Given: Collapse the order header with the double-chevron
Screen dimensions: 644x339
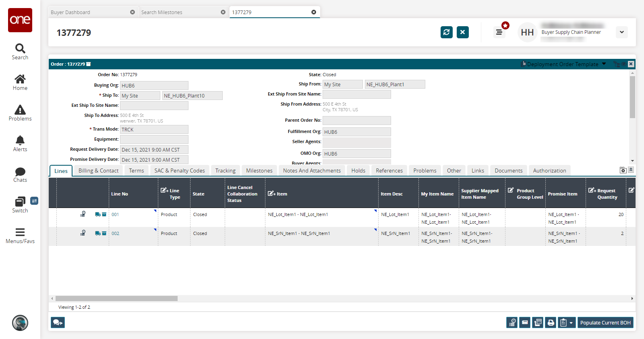Looking at the screenshot, I should pyautogui.click(x=631, y=170).
